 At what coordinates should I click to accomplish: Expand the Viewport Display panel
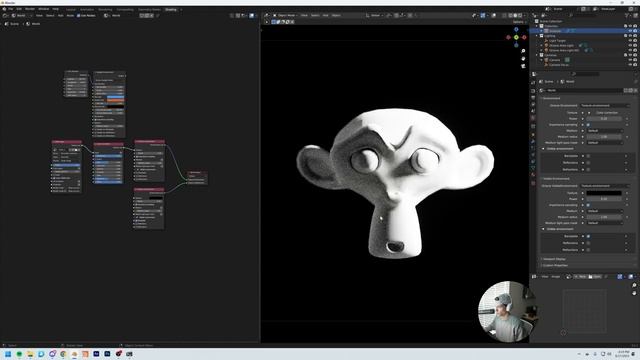coord(554,259)
